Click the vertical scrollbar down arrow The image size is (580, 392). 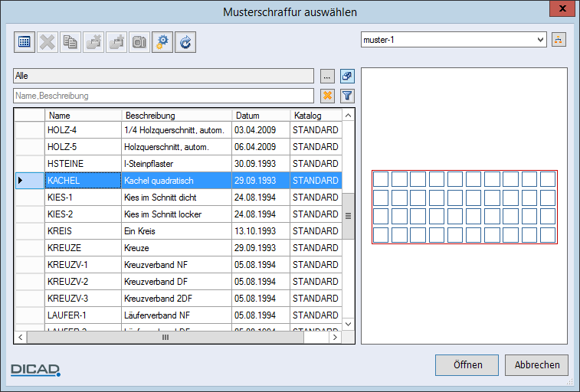pos(348,324)
